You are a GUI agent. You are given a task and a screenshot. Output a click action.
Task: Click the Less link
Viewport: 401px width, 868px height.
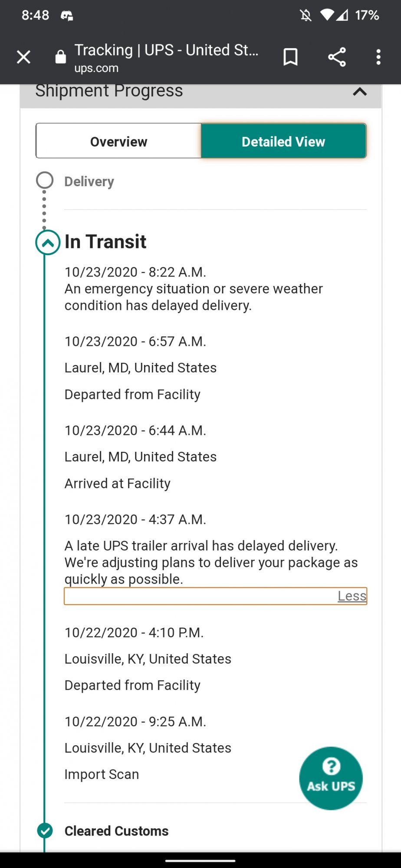[352, 596]
